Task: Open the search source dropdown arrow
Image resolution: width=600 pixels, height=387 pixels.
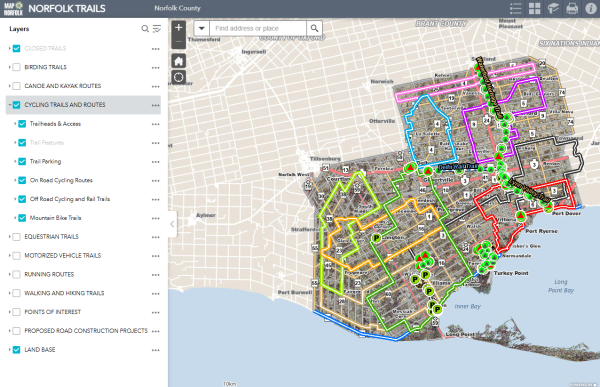Action: pos(202,28)
